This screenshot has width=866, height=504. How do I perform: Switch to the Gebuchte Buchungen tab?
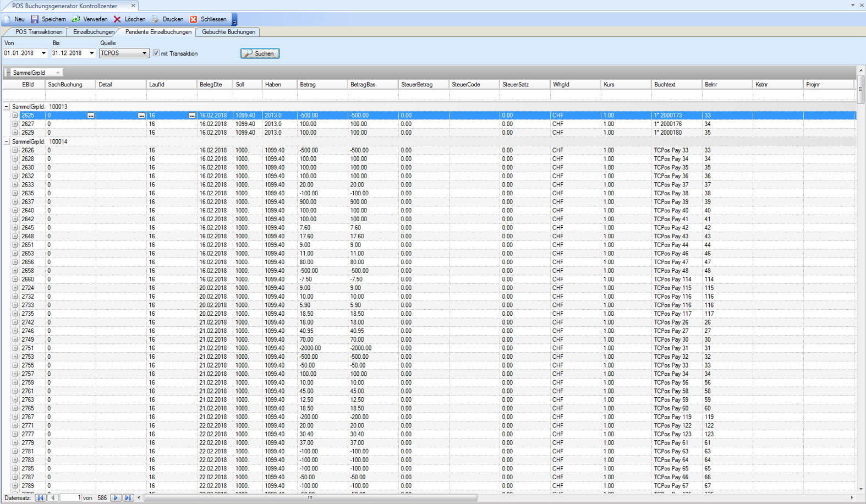click(x=228, y=32)
